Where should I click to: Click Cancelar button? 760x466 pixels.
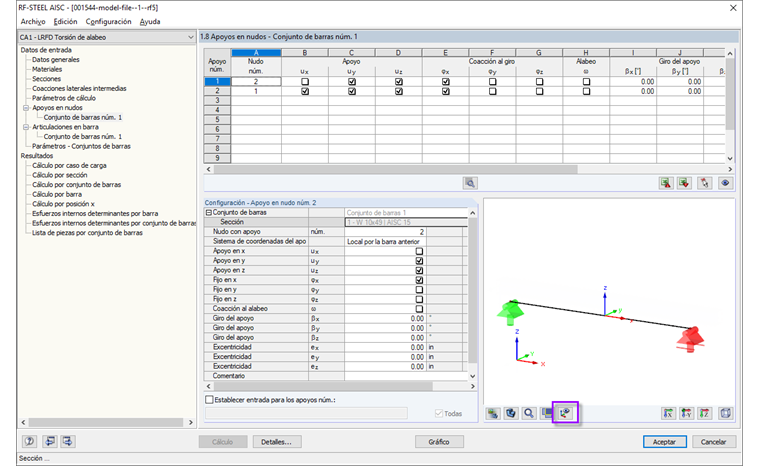pos(713,442)
